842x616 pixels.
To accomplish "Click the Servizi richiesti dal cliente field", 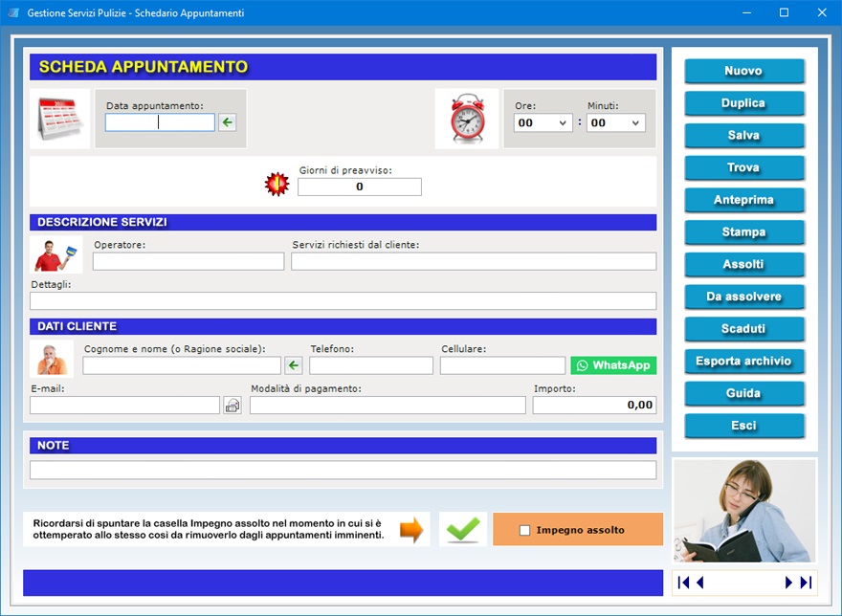I will coord(474,262).
